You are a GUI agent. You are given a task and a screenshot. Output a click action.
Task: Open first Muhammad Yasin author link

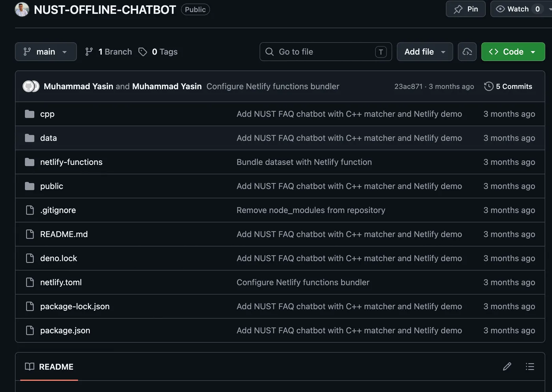(78, 86)
